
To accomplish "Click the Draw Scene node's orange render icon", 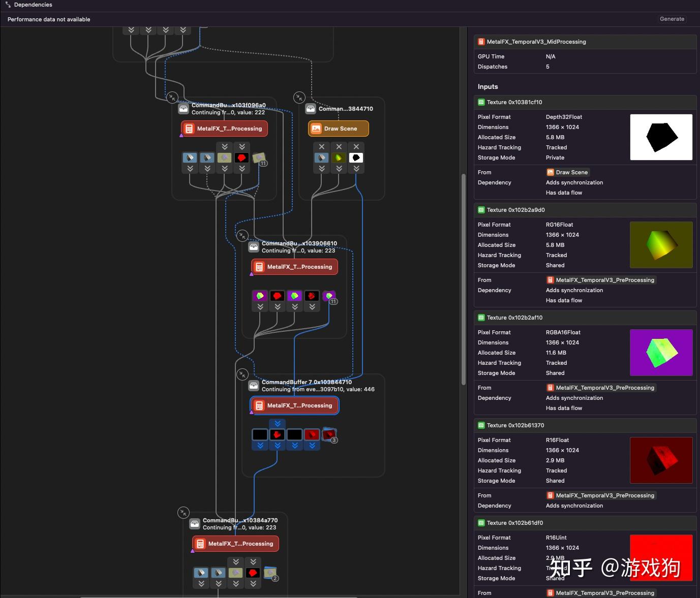I will click(x=316, y=129).
